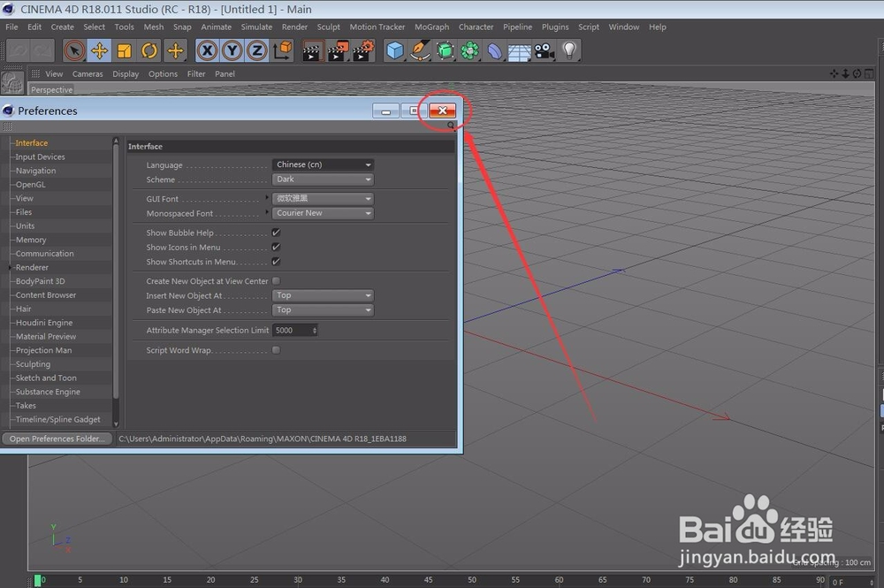
Task: Switch the coordinate system icon
Action: pyautogui.click(x=283, y=50)
